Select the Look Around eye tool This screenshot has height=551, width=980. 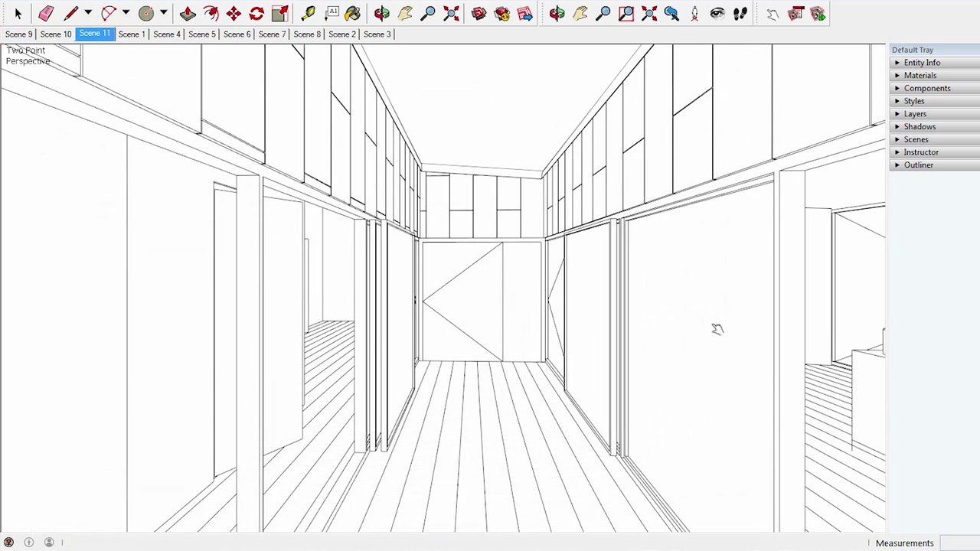click(x=717, y=13)
